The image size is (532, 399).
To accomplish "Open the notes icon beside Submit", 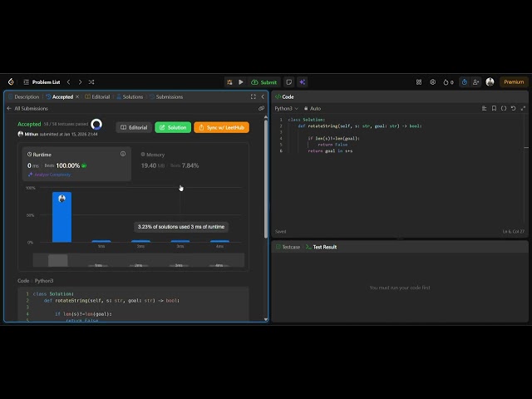I will pos(288,82).
